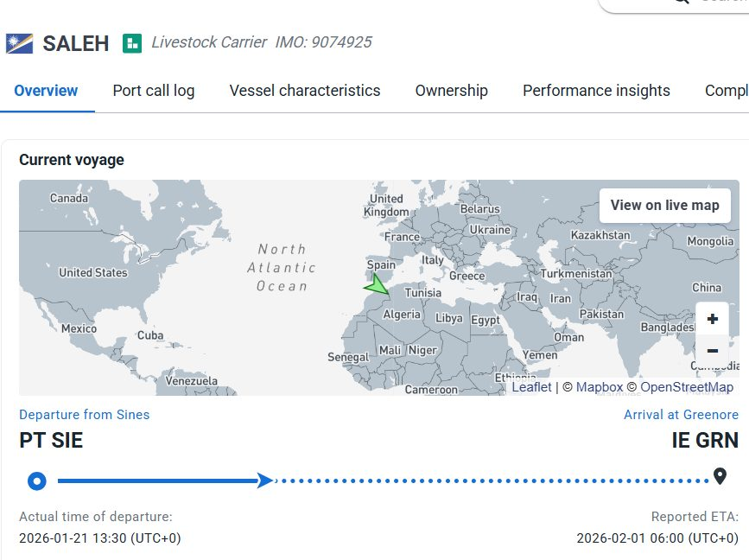This screenshot has width=749, height=560.
Task: Click the arrival pin marker
Action: coord(720,476)
